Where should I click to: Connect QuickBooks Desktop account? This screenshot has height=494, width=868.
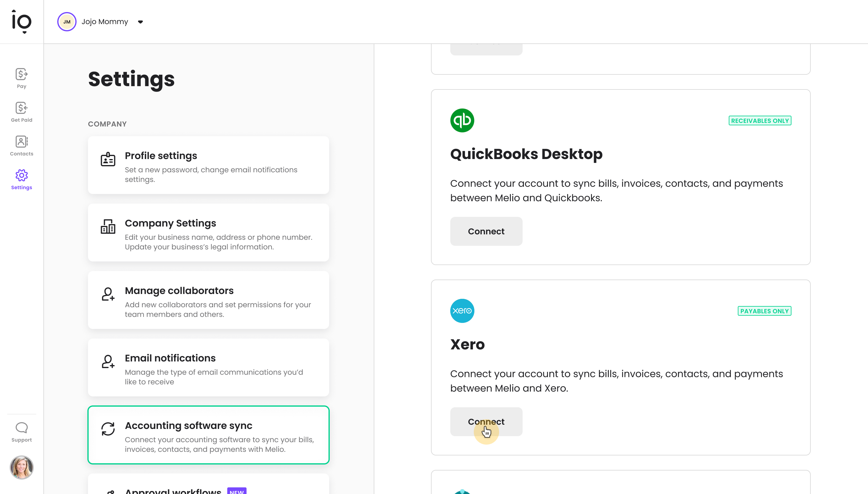[486, 231]
